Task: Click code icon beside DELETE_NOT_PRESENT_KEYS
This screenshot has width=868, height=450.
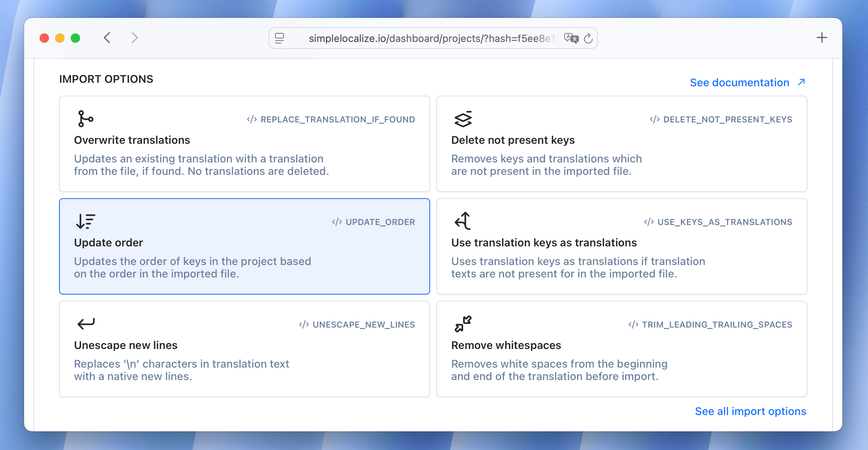Action: (655, 119)
